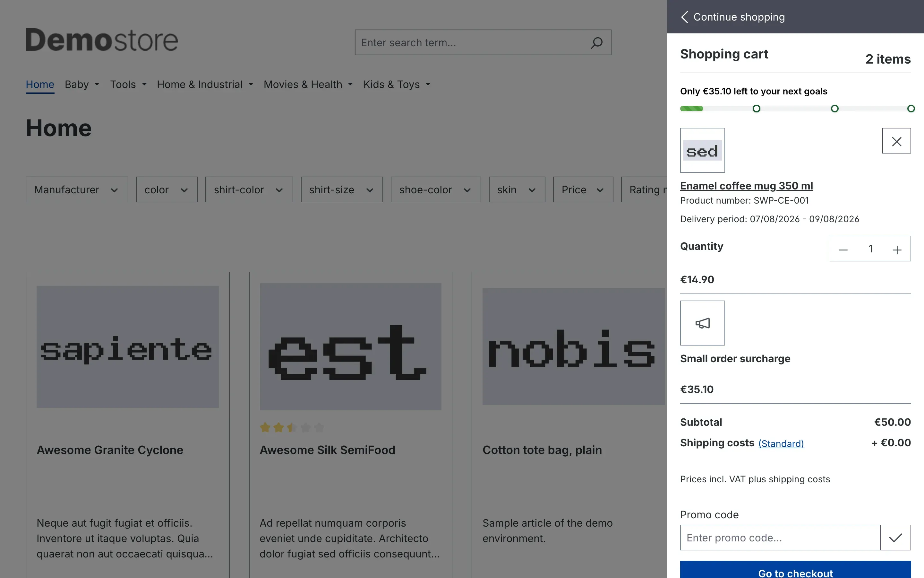This screenshot has width=924, height=578.
Task: Click the mug quantity value field
Action: coord(870,249)
